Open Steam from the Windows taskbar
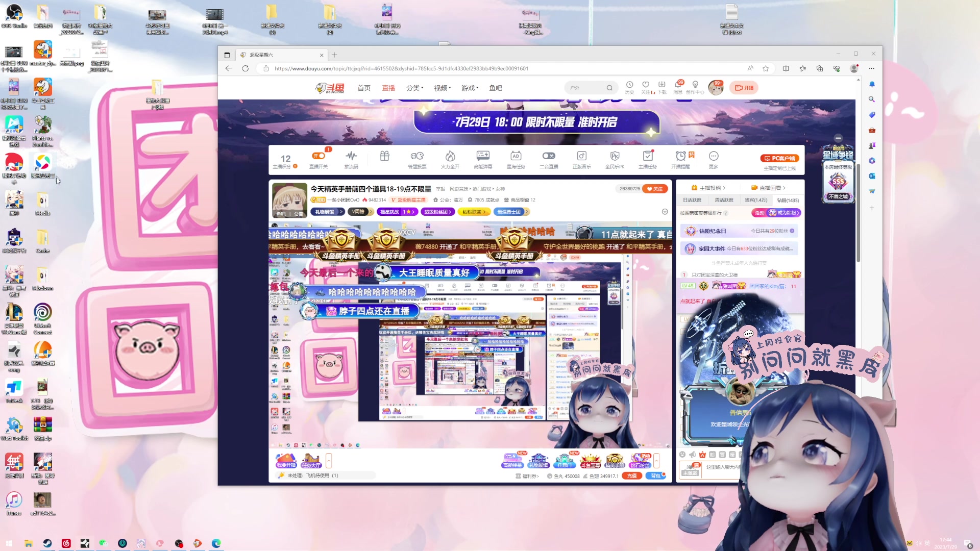 pyautogui.click(x=47, y=543)
